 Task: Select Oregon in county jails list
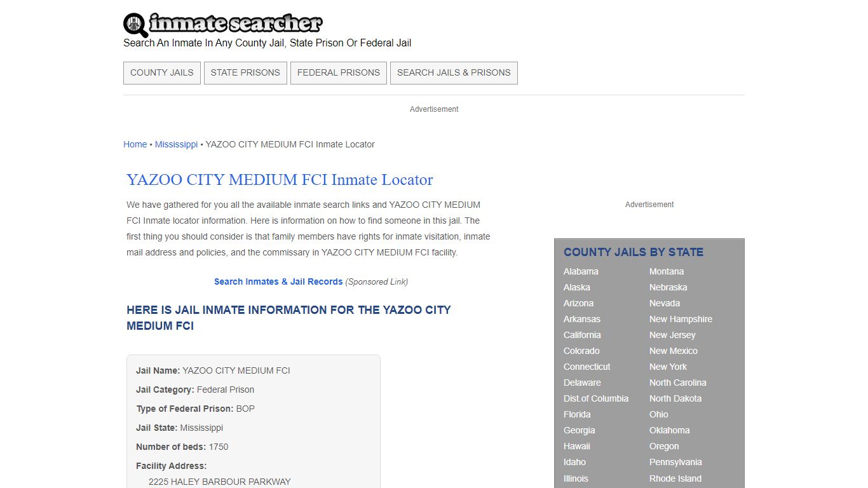(x=664, y=446)
